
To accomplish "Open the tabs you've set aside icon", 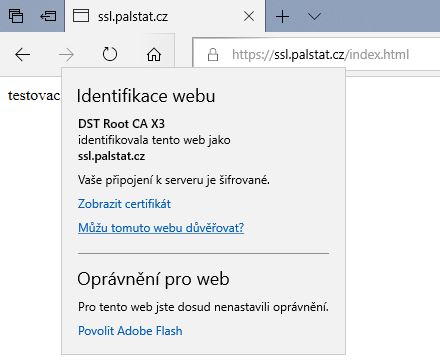I will 16,16.
